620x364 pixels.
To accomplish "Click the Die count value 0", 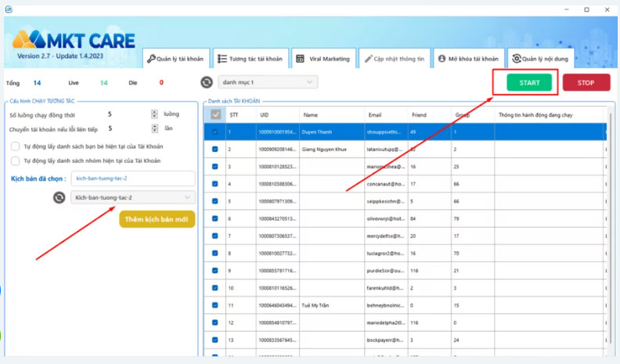I will 161,82.
